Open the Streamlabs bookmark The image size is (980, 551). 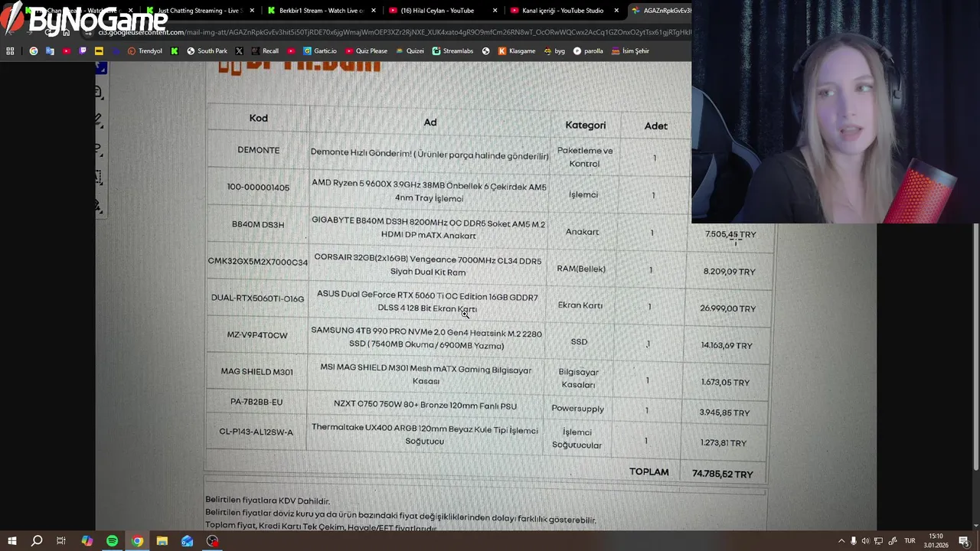pyautogui.click(x=452, y=51)
